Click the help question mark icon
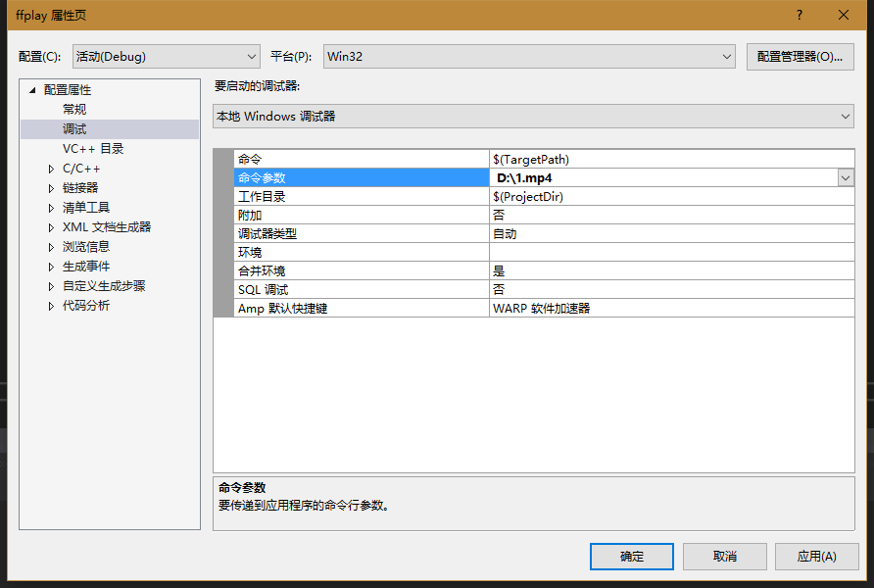Screen dimensions: 874x588 pos(800,16)
